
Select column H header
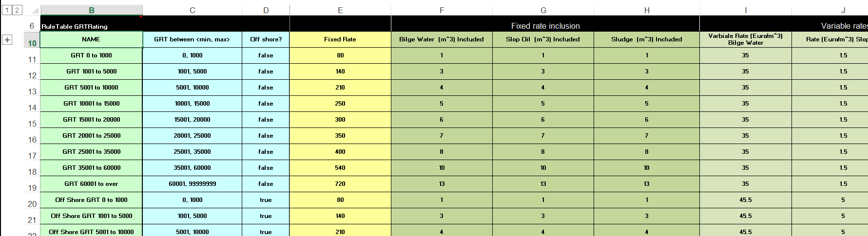pos(647,10)
